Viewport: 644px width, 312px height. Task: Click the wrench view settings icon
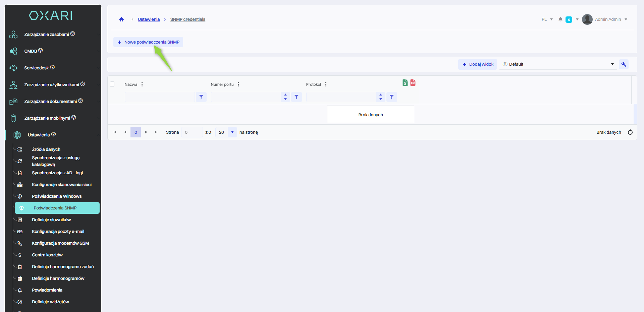click(x=624, y=64)
